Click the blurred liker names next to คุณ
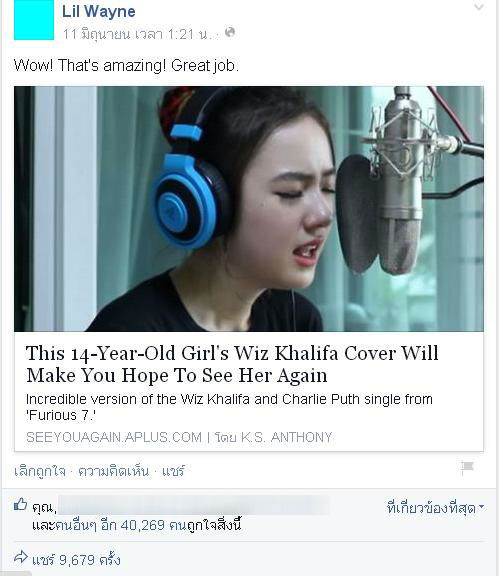499x576 pixels. click(194, 505)
